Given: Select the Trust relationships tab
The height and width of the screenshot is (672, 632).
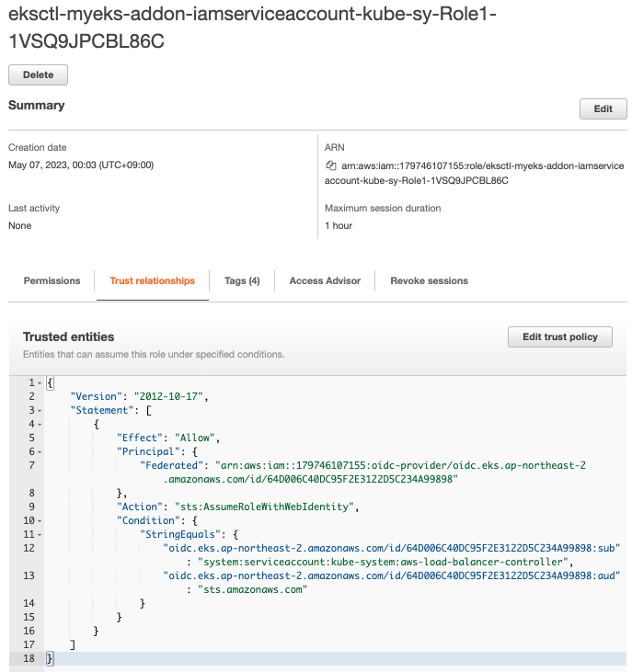Looking at the screenshot, I should click(x=152, y=280).
